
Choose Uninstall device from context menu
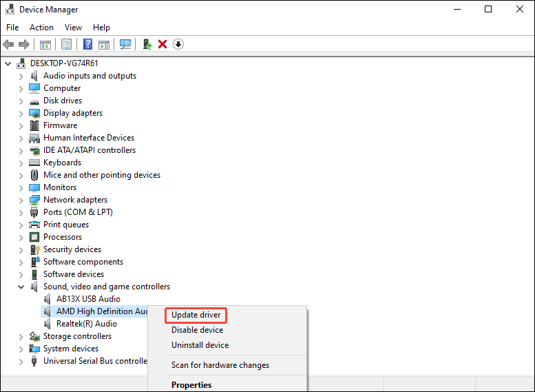[200, 345]
